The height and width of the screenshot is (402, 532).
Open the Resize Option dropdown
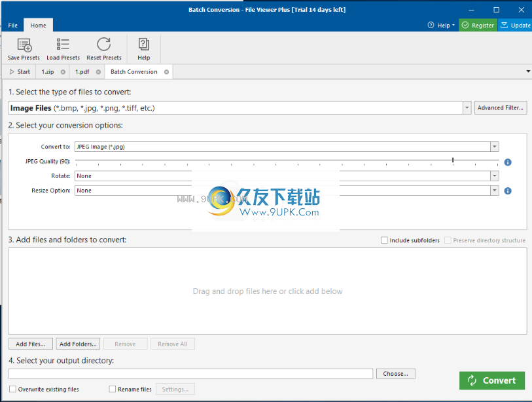tap(494, 191)
